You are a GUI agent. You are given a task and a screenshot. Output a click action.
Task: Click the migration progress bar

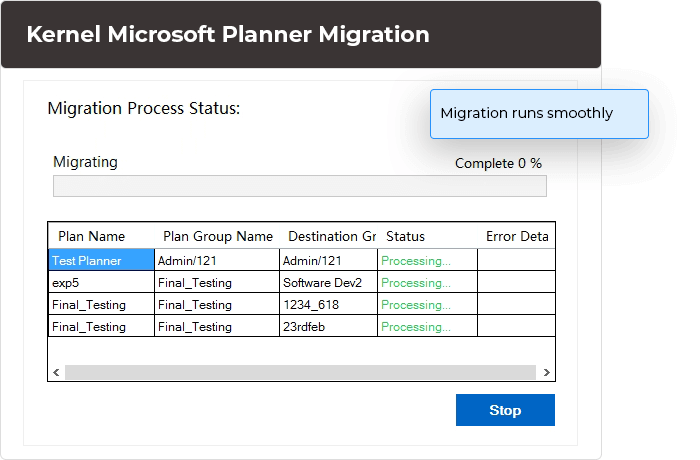(300, 186)
